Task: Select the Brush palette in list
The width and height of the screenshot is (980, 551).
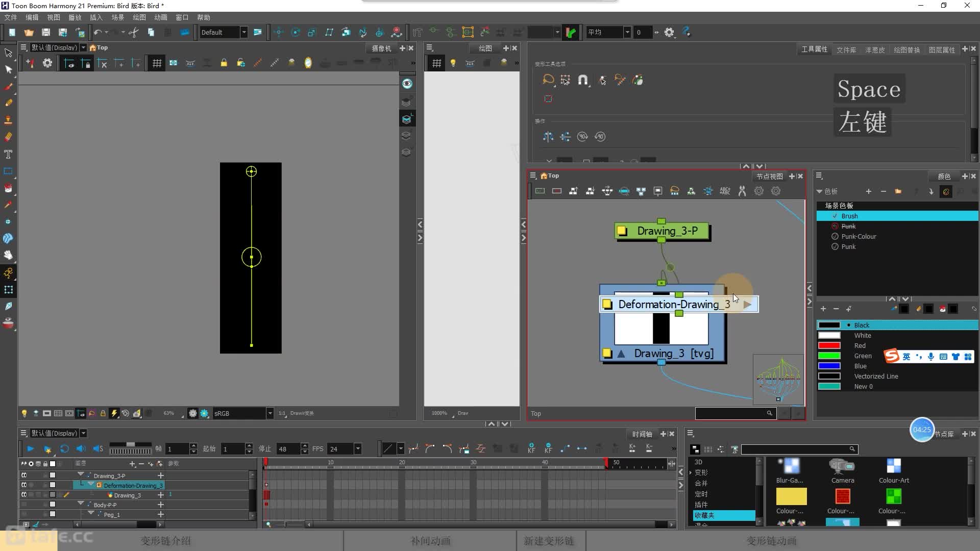Action: point(897,216)
